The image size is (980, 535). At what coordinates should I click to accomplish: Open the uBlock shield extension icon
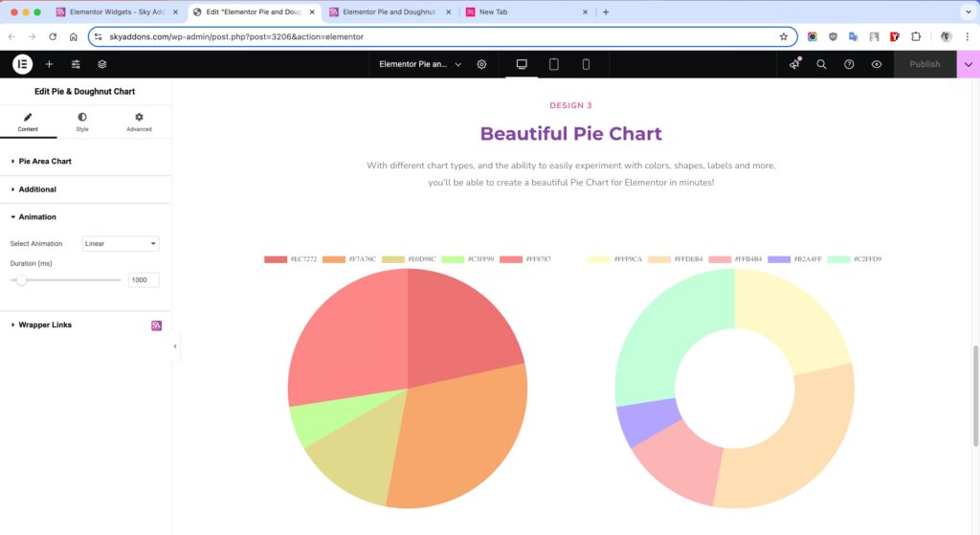(x=833, y=37)
